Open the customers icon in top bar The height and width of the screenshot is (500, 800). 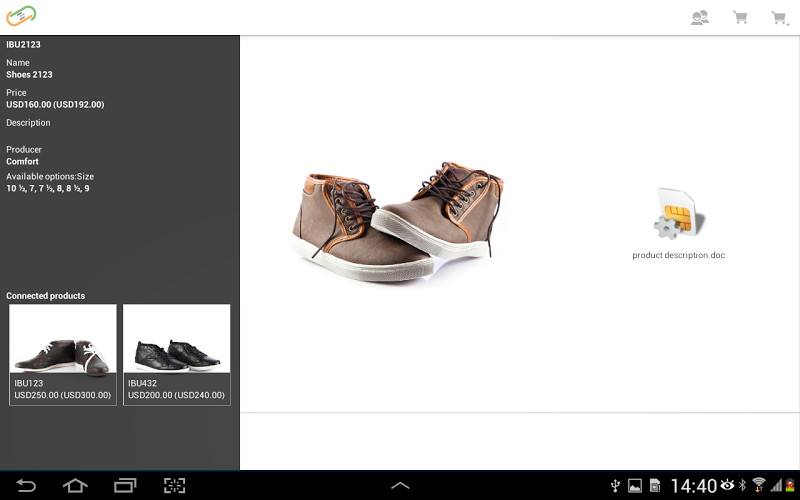pos(699,18)
